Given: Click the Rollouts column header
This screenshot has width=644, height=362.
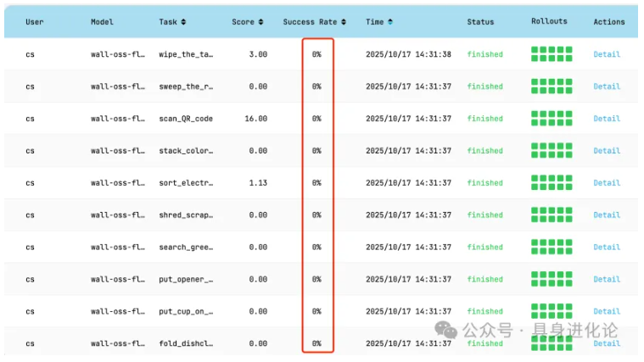Looking at the screenshot, I should (549, 21).
